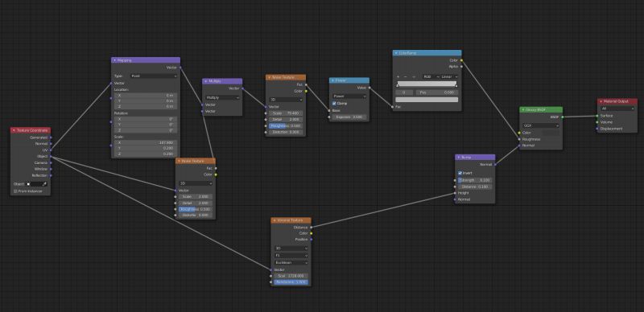The image size is (644, 312).
Task: Click the Randomness slider in Voronoi Texture
Action: pos(291,282)
